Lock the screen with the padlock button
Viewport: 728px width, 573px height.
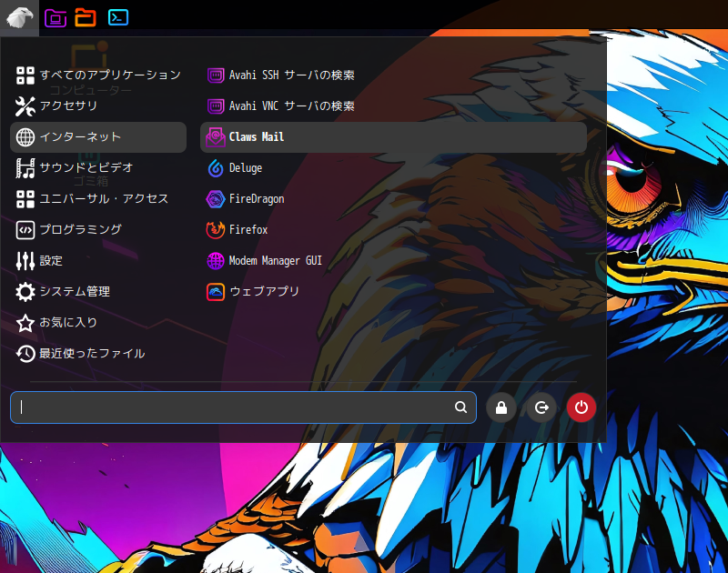point(501,407)
